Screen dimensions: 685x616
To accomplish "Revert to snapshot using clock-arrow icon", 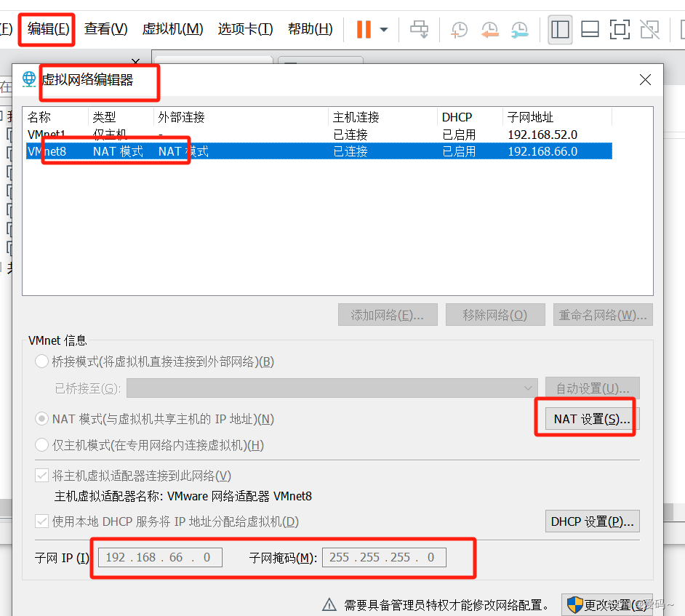I will click(x=489, y=30).
